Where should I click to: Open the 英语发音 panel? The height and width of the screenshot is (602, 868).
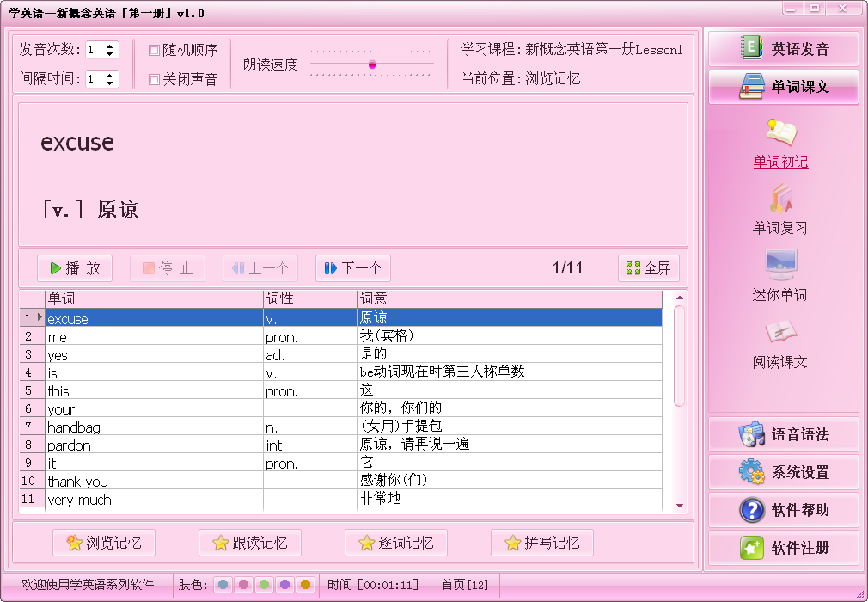pyautogui.click(x=783, y=49)
